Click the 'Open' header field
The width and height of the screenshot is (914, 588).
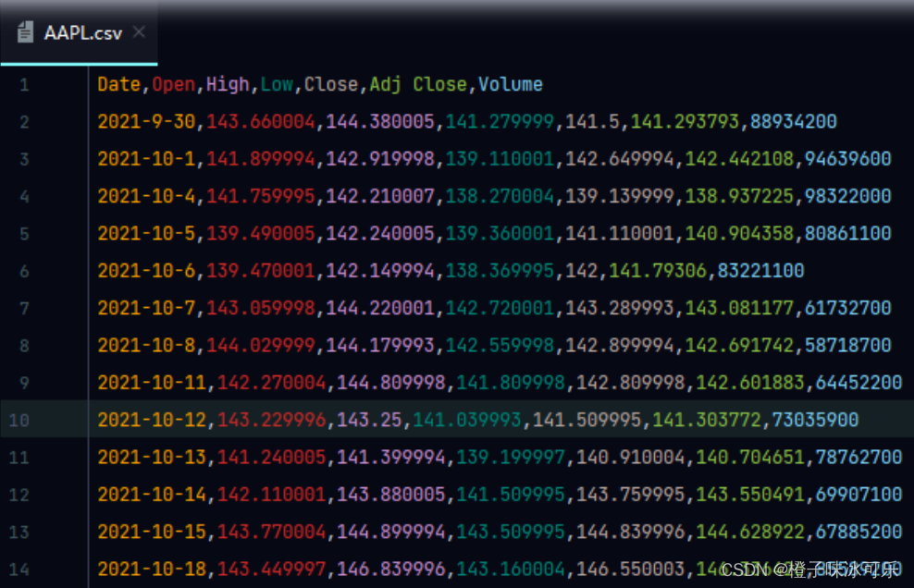coord(173,84)
